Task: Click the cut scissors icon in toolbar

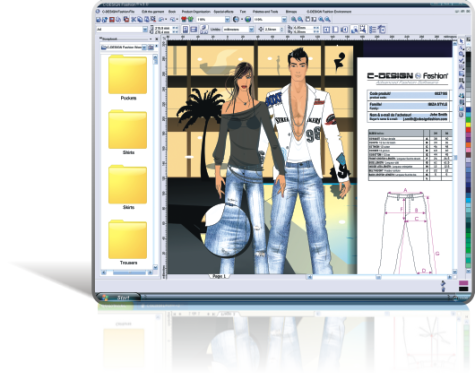Action: 133,20
